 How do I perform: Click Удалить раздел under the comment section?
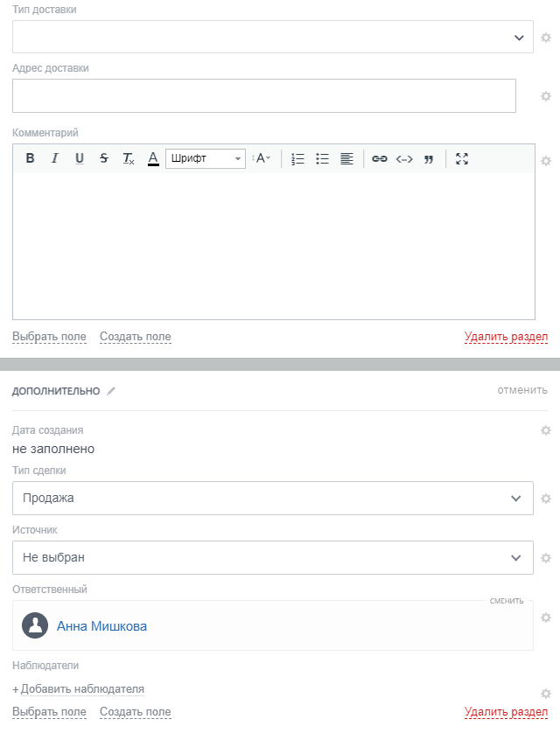point(506,337)
